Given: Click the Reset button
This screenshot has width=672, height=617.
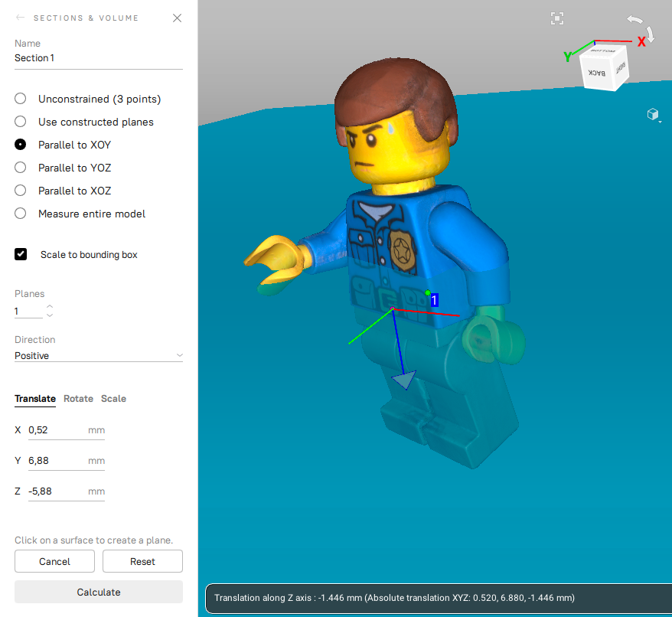Looking at the screenshot, I should [142, 561].
